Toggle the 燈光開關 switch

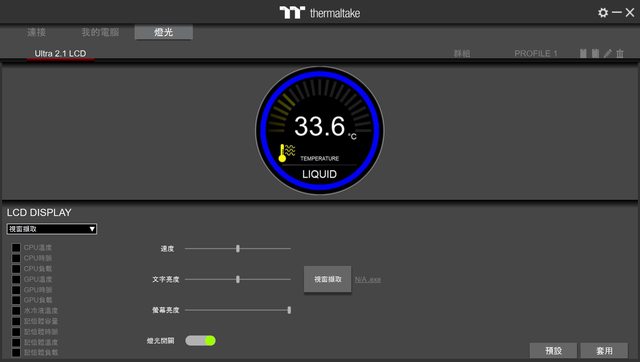pyautogui.click(x=200, y=341)
